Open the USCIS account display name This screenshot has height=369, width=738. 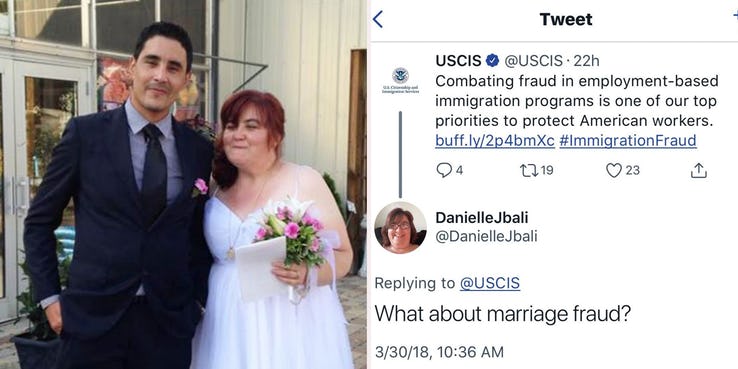point(458,61)
